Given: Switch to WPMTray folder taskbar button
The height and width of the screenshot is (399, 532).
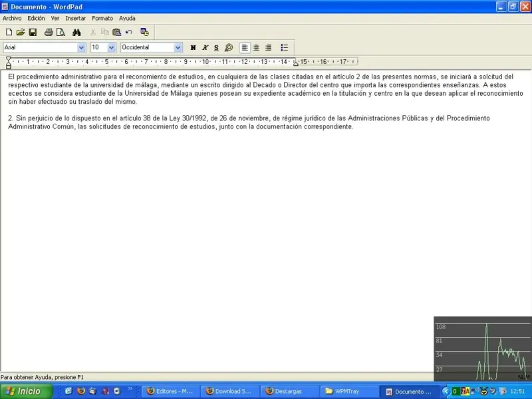Looking at the screenshot, I should 348,391.
